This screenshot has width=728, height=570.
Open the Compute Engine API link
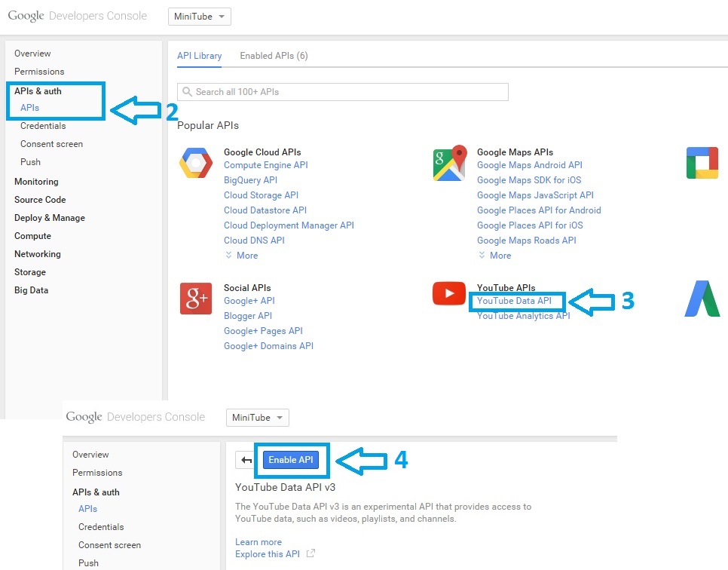(265, 165)
